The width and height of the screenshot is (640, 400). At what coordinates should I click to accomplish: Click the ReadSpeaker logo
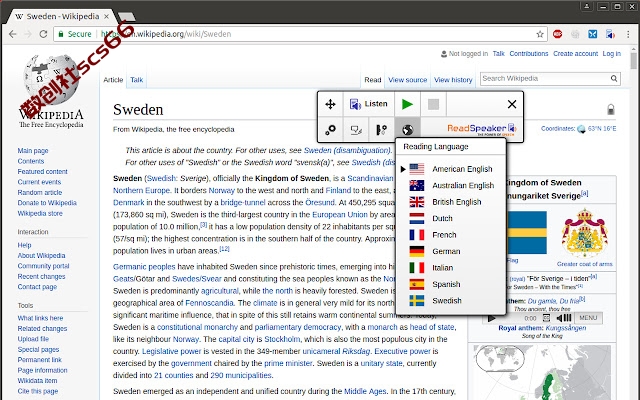pyautogui.click(x=482, y=129)
